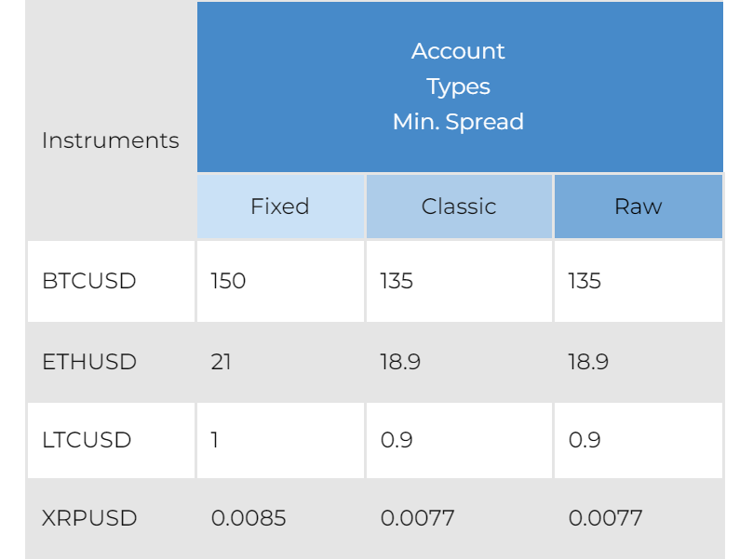The height and width of the screenshot is (560, 753).
Task: Select the Classic account type header
Action: (459, 207)
